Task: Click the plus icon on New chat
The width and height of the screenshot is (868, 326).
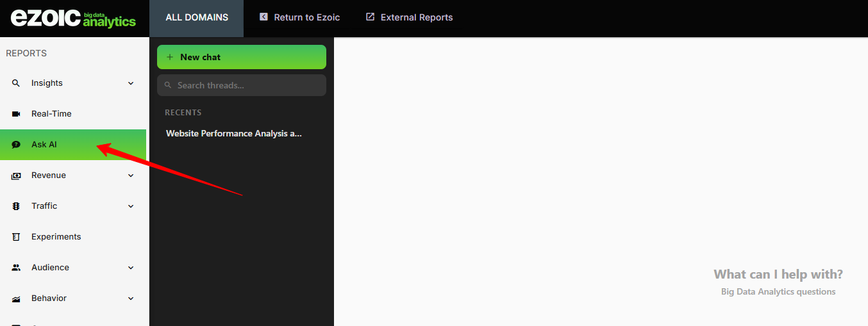Action: tap(170, 57)
